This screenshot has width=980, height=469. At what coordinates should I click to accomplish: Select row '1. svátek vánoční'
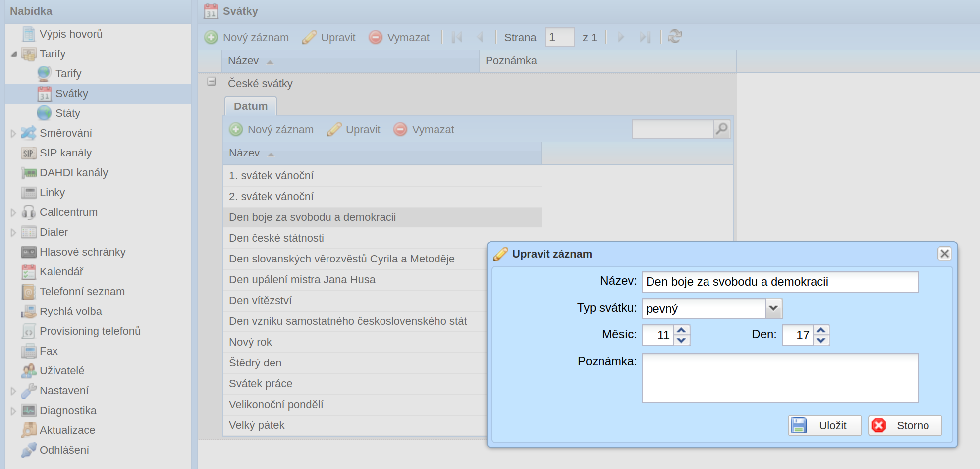pyautogui.click(x=382, y=176)
